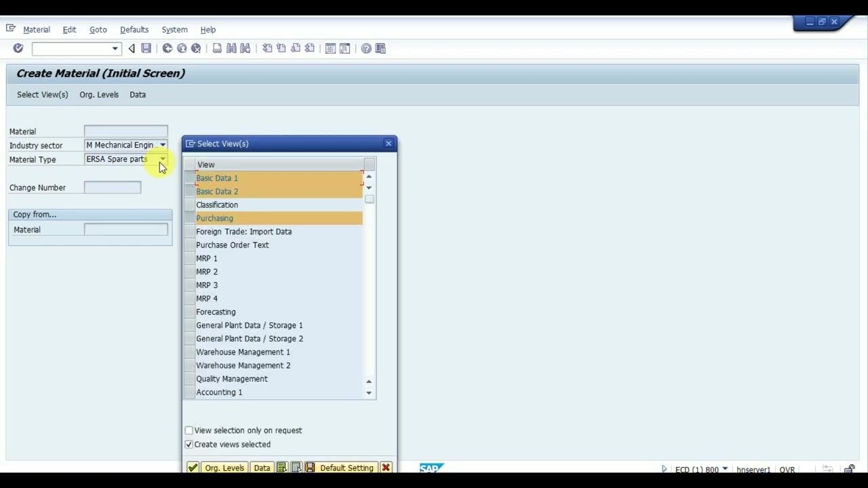Click the Deselect All views icon in the dialog
868x488 pixels.
pos(296,468)
